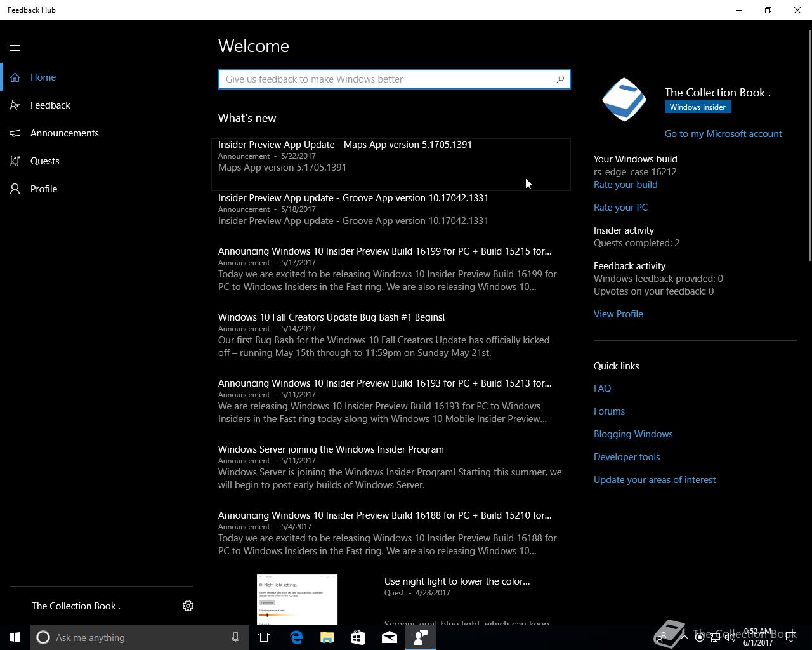This screenshot has height=650, width=812.
Task: Open Maps App version 5.1705.1391 announcement
Action: pos(391,164)
